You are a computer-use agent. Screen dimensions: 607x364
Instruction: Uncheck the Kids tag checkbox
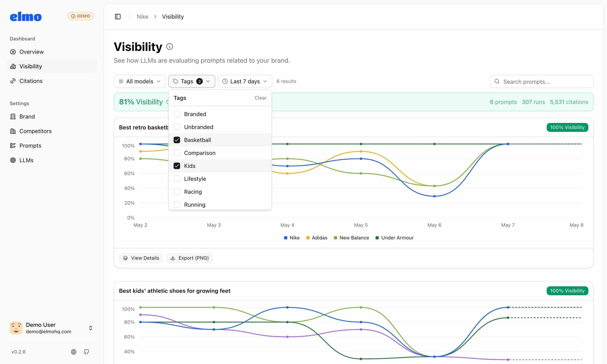[177, 166]
